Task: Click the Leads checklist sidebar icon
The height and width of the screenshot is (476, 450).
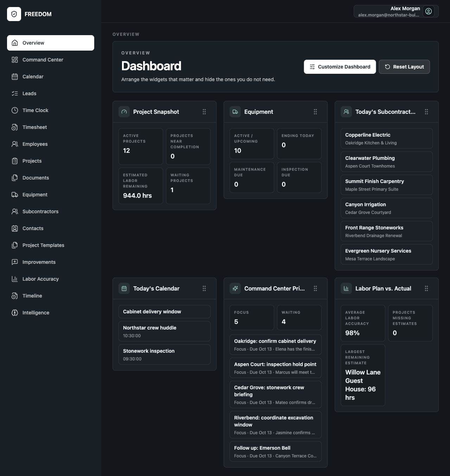Action: (15, 93)
